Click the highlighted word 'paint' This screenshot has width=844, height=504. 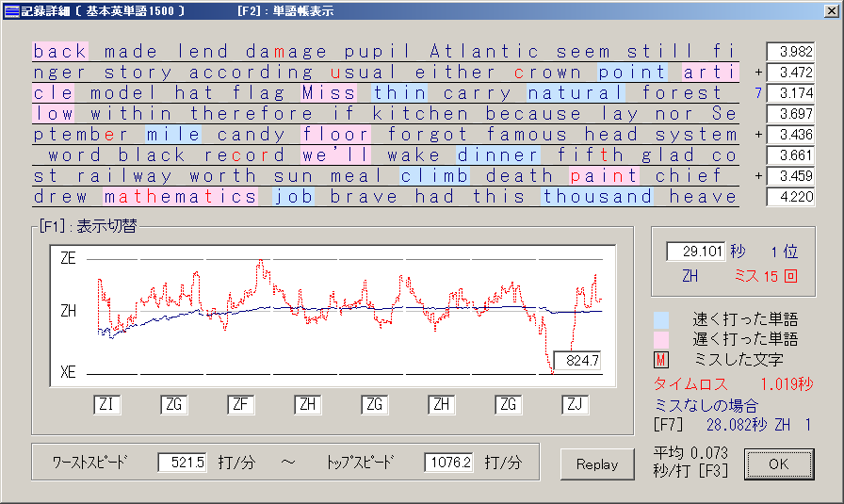[x=604, y=176]
